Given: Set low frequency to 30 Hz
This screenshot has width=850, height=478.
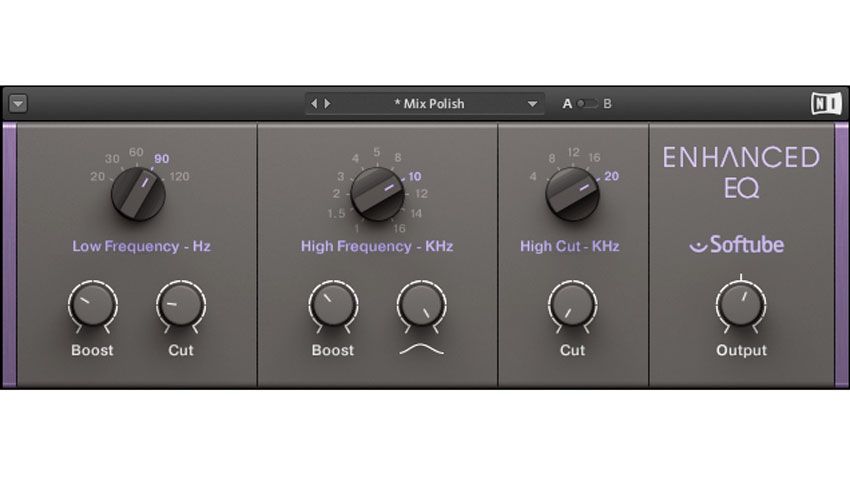Looking at the screenshot, I should tap(112, 159).
